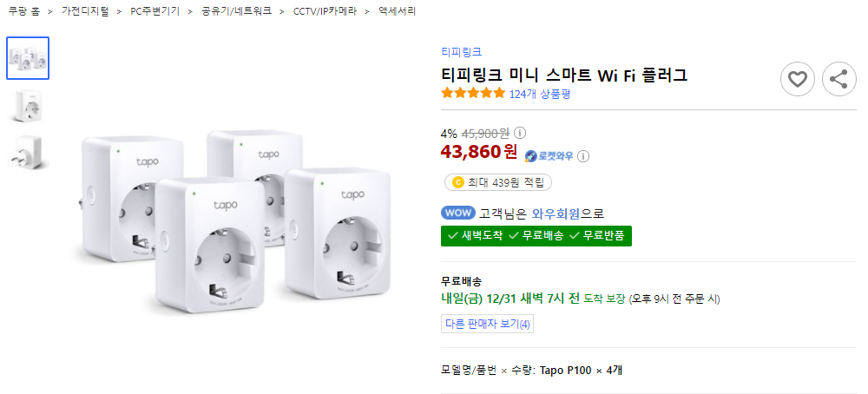Go to 쿠팡 홈 breadcrumb
868x394 pixels.
click(23, 11)
